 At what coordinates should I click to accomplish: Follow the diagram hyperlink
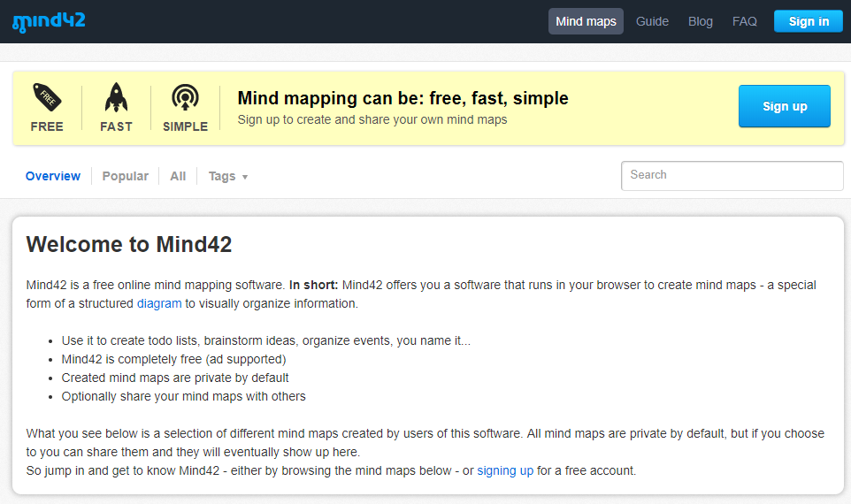[159, 303]
